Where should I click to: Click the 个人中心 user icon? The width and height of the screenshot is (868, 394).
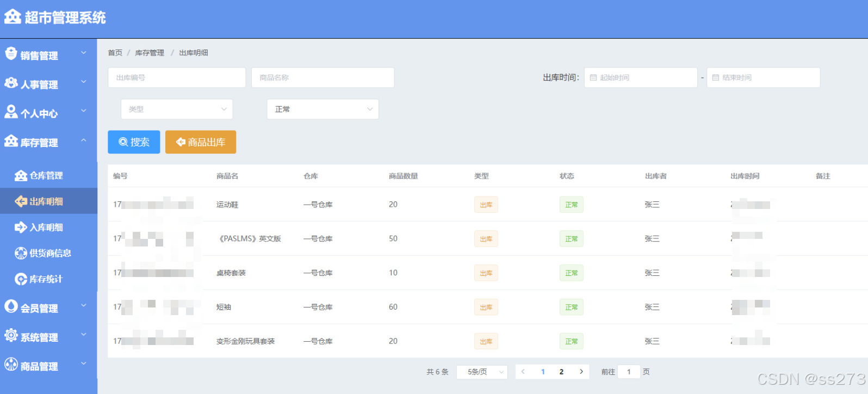coord(11,112)
